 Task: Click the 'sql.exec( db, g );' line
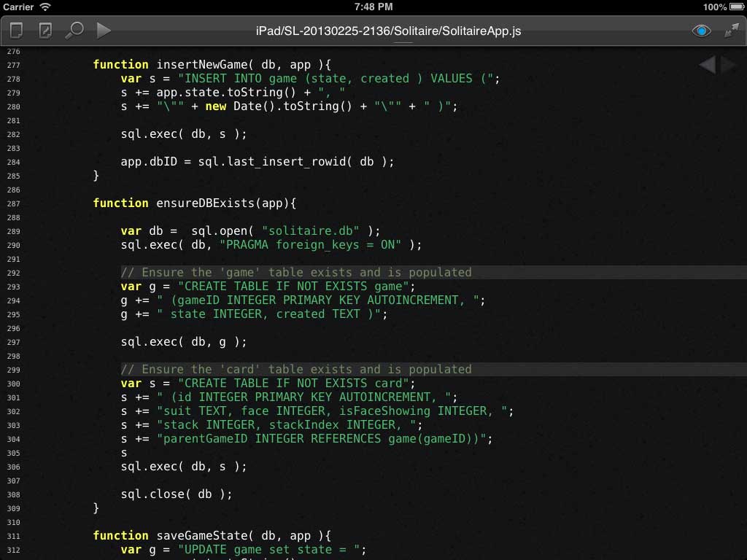(184, 342)
